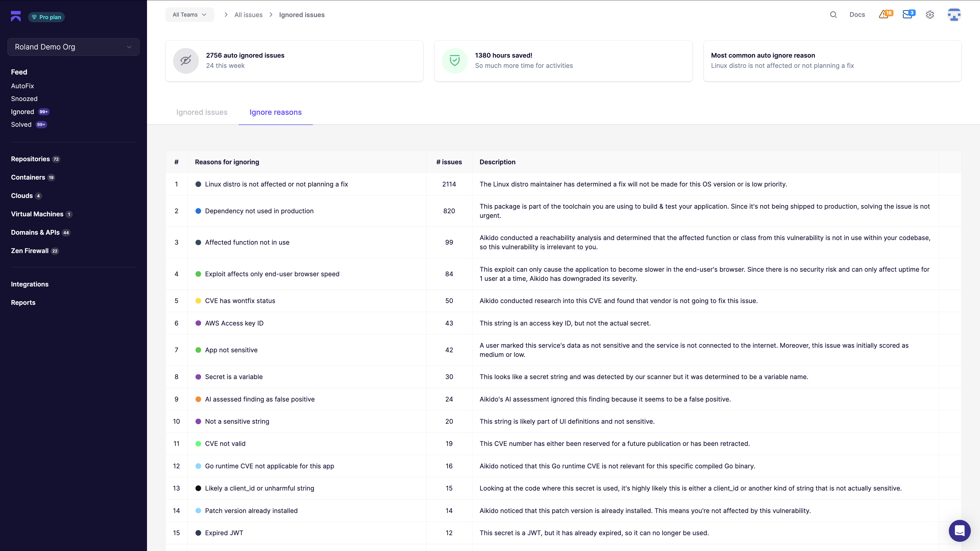
Task: Select 'AI assessed finding as false positive'
Action: (x=563, y=399)
